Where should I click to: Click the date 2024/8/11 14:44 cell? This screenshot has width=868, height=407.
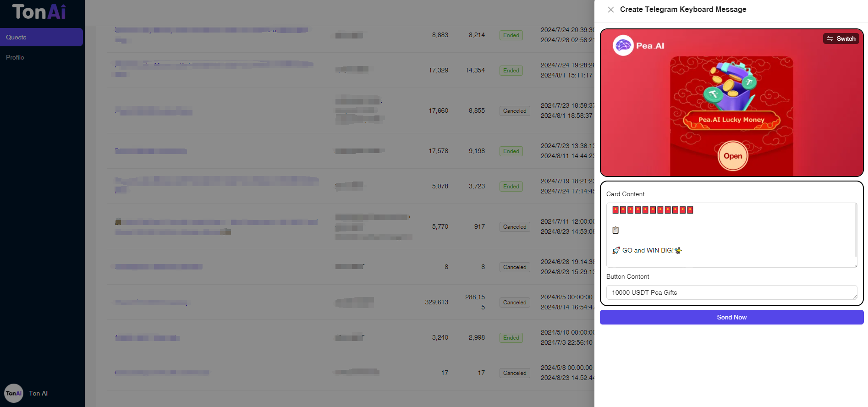point(567,156)
